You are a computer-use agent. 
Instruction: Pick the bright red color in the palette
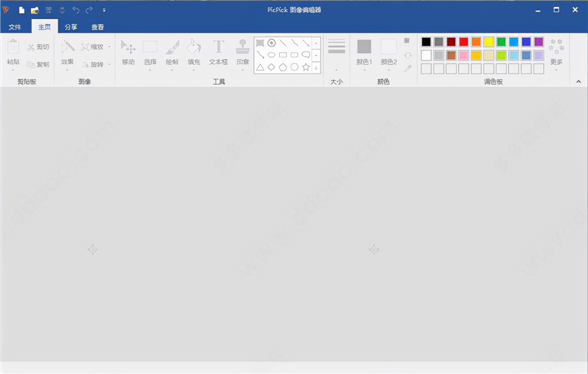(x=464, y=42)
